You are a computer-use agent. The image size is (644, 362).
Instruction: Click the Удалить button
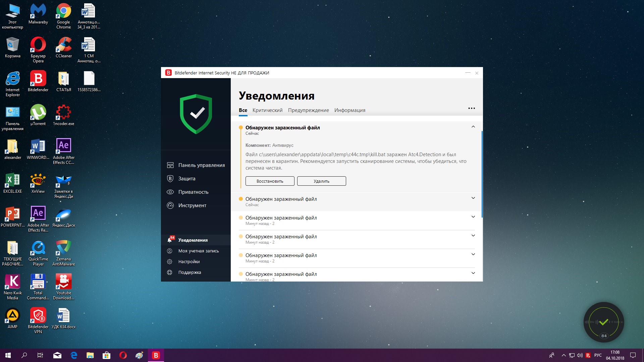(321, 181)
